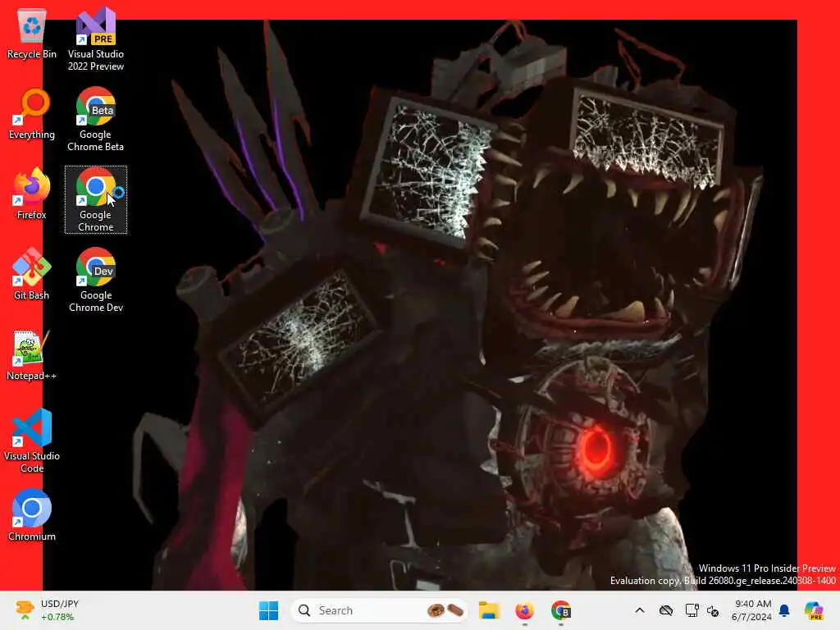Click the taskbar Search box
The width and height of the screenshot is (840, 630).
point(379,610)
